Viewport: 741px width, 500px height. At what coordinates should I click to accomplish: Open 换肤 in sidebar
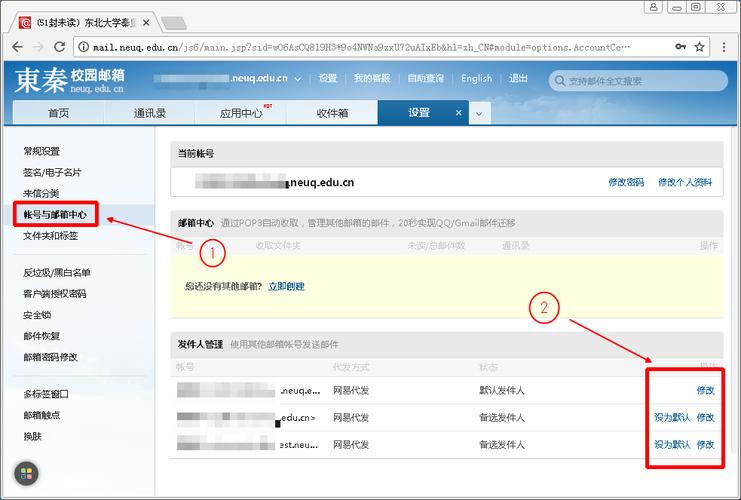33,436
